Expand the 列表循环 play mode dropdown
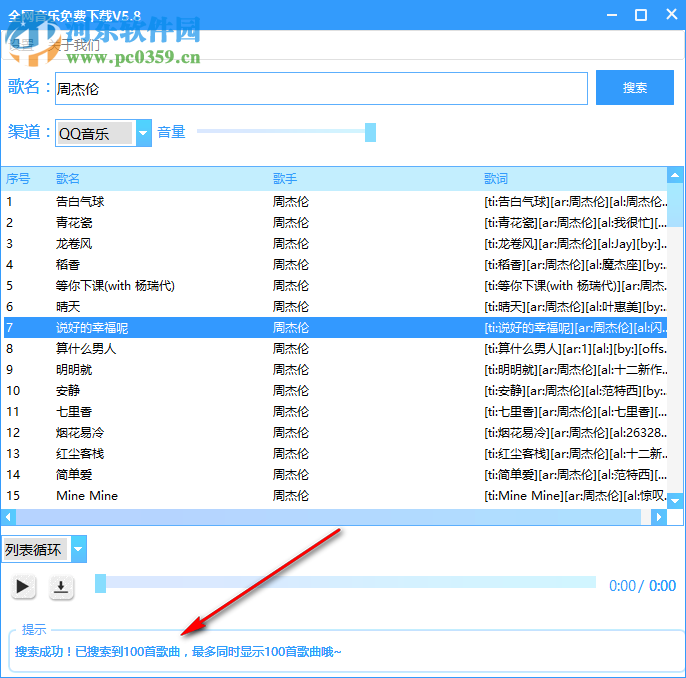This screenshot has height=678, width=686. coord(79,549)
